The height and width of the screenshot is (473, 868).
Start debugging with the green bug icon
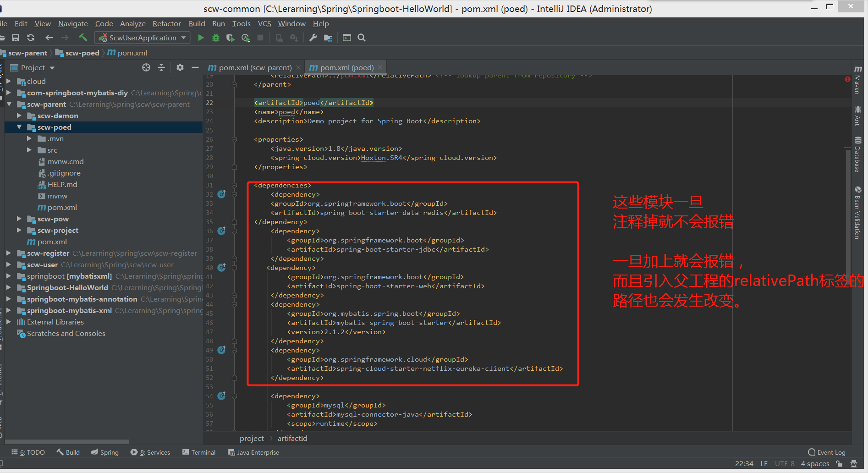pos(216,38)
